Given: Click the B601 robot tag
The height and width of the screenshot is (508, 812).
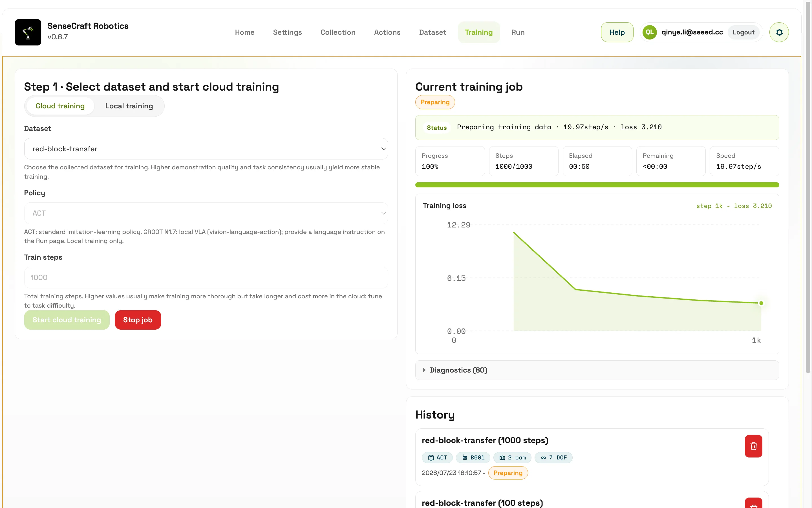Looking at the screenshot, I should 473,457.
